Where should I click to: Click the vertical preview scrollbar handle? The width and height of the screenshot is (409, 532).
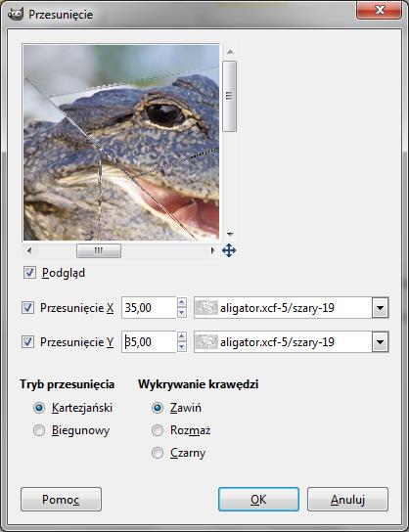(x=230, y=96)
